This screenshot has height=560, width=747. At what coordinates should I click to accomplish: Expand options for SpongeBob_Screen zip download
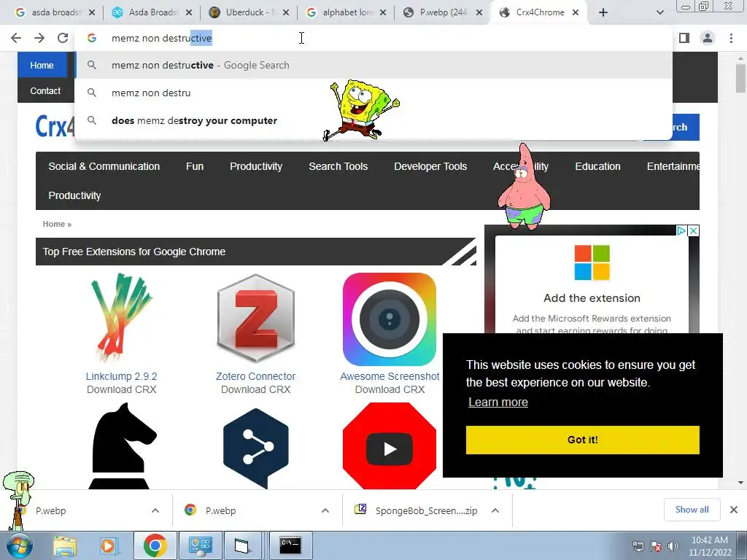point(495,510)
